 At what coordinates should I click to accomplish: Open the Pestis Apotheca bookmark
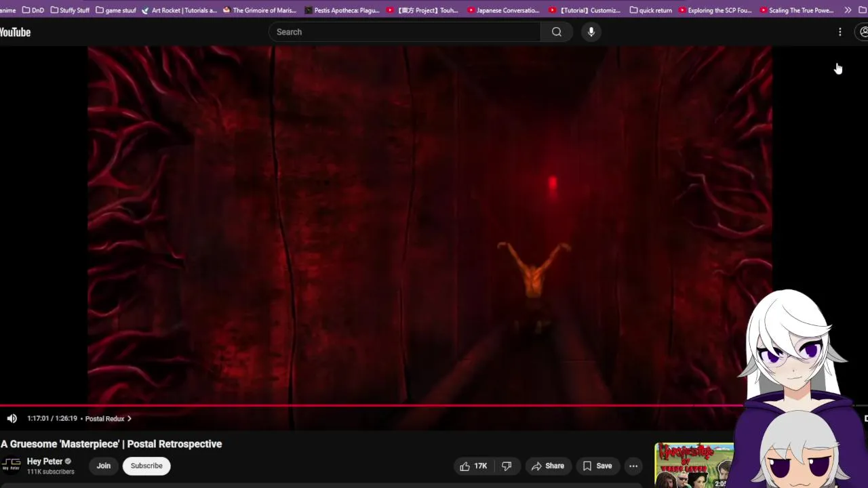(342, 10)
